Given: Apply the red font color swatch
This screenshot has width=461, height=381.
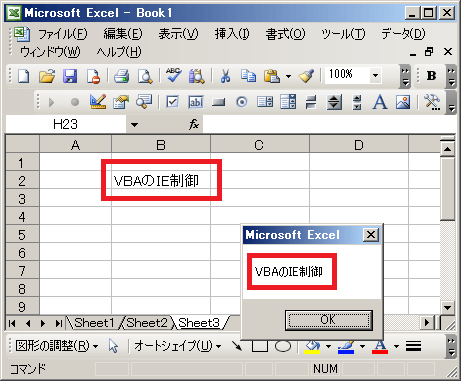Looking at the screenshot, I should [380, 347].
